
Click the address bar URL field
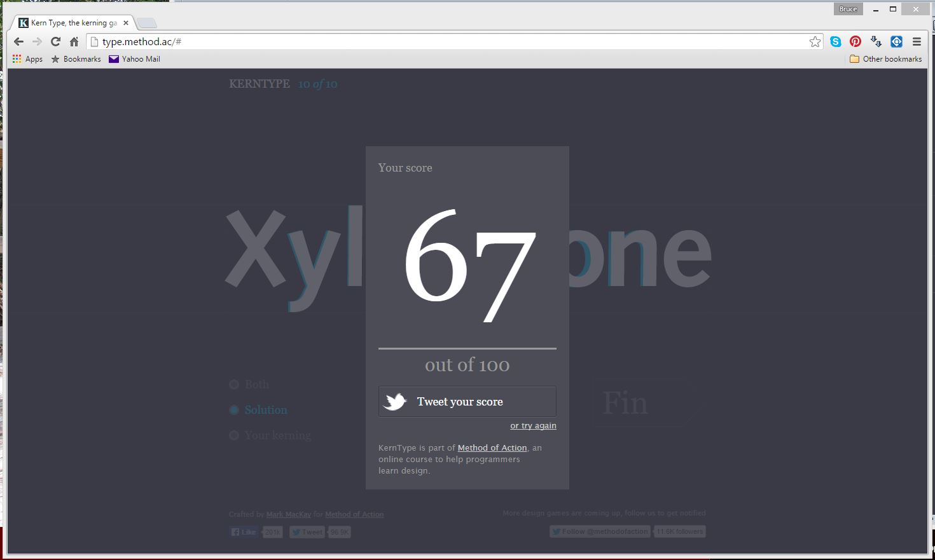[445, 42]
